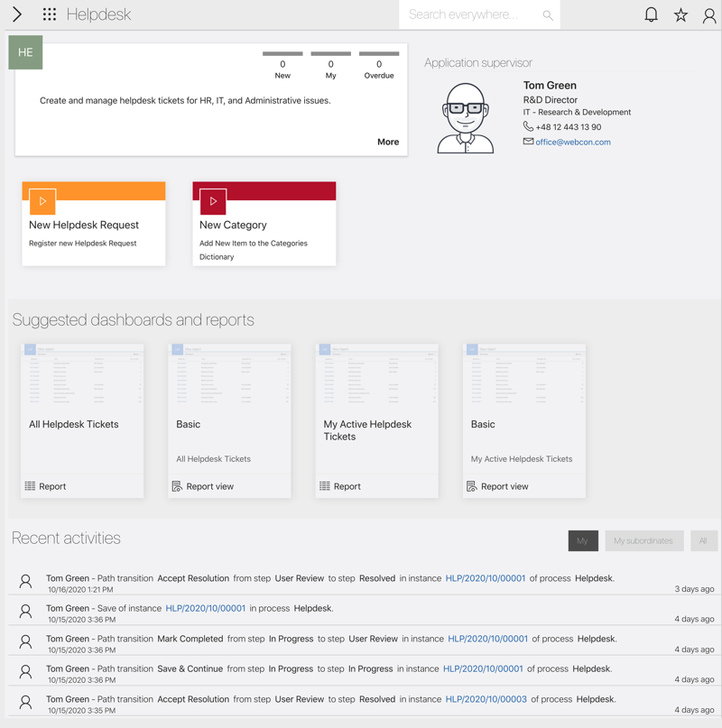Open the notifications bell icon
Screen dimensions: 722x728
point(651,14)
